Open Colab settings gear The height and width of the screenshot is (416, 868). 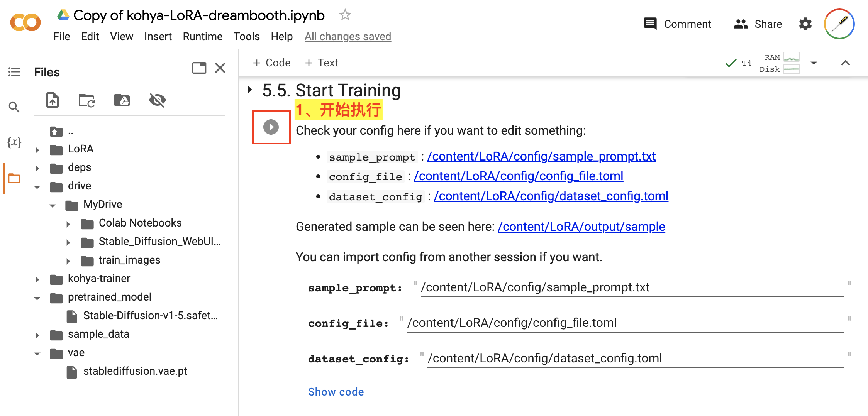point(805,24)
